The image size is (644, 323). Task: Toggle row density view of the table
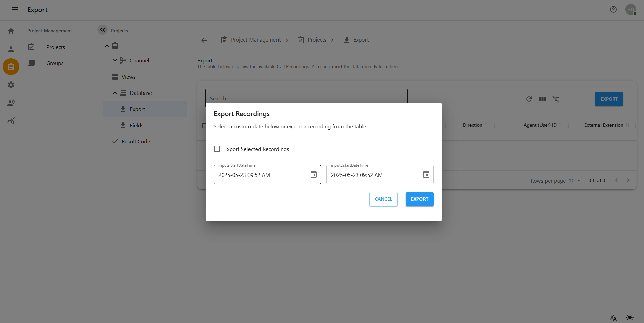coord(569,99)
